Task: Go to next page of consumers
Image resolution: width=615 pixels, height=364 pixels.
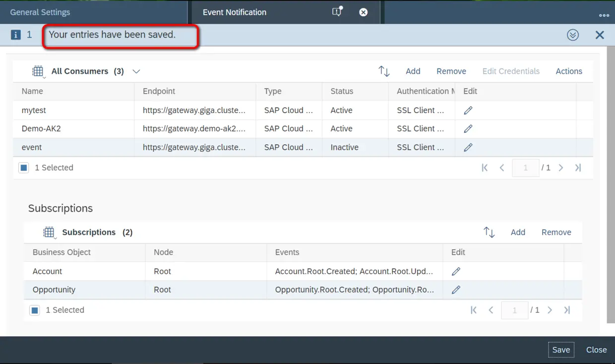Action: point(561,168)
